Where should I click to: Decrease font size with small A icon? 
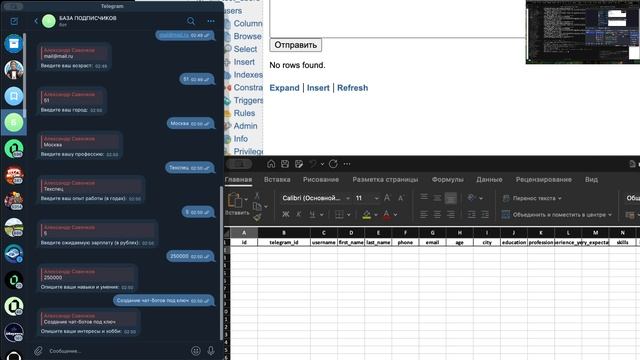point(401,198)
